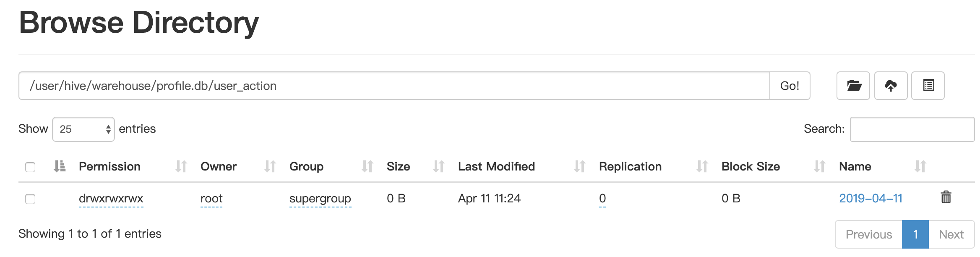
Task: Delete the 2019-04-11 directory with trash icon
Action: tap(946, 197)
